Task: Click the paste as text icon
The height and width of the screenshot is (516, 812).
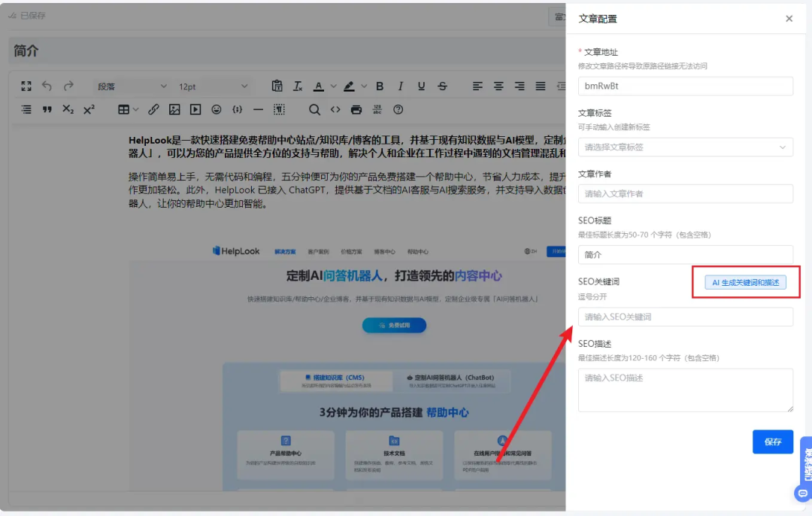Action: pyautogui.click(x=277, y=86)
